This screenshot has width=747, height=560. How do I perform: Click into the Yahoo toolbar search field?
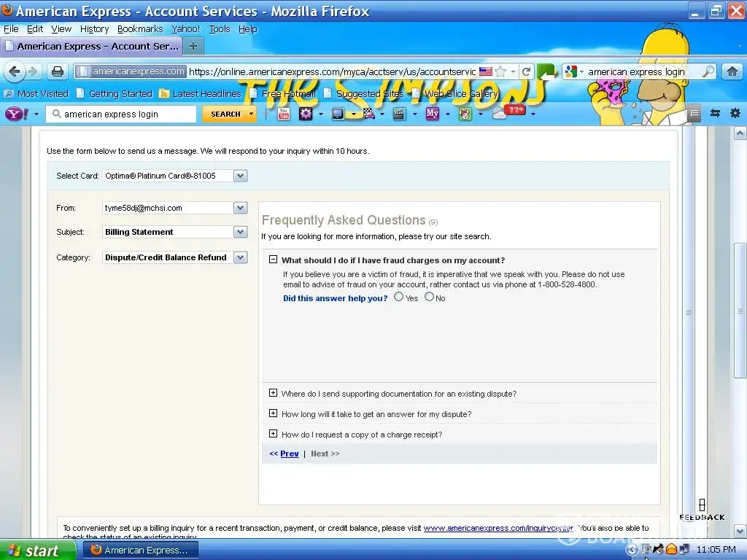coord(122,114)
